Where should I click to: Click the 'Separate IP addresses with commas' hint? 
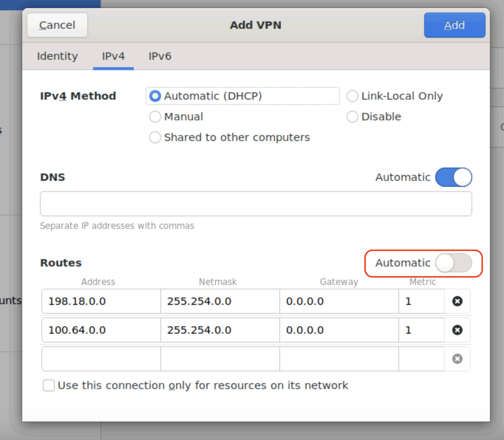click(x=117, y=226)
